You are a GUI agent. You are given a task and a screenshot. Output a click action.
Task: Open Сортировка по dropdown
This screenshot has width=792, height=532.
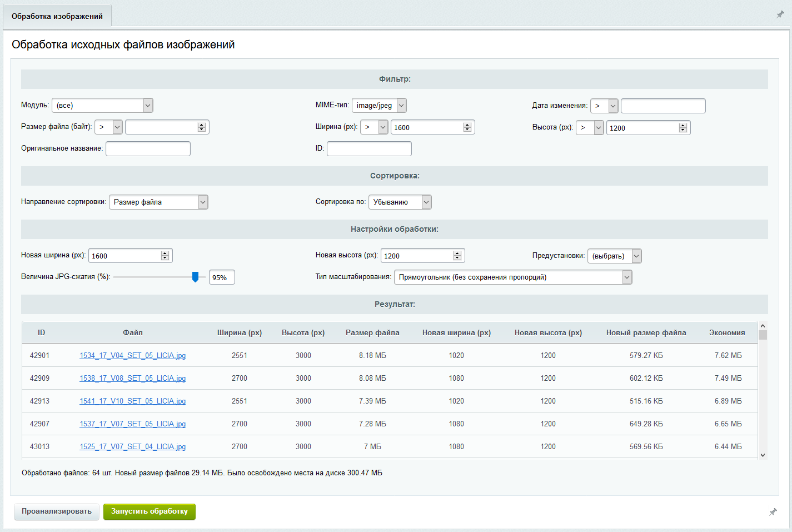[400, 202]
